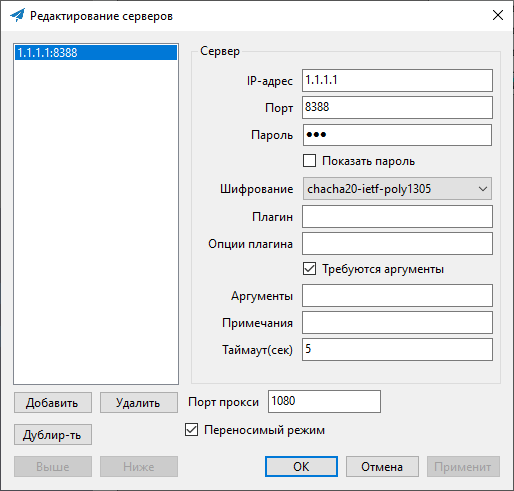The height and width of the screenshot is (491, 514).
Task: Click the Дублир-ть button
Action: click(53, 435)
